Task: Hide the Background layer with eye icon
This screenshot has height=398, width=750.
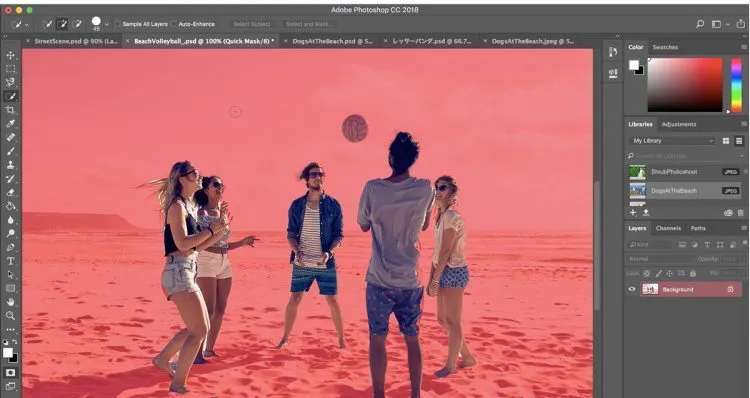Action: point(632,289)
